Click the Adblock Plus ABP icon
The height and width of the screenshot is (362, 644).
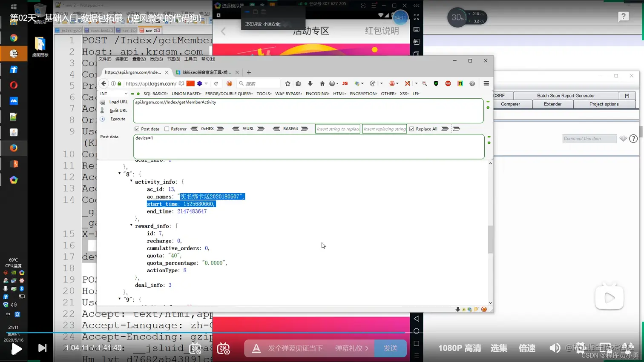pos(448,83)
